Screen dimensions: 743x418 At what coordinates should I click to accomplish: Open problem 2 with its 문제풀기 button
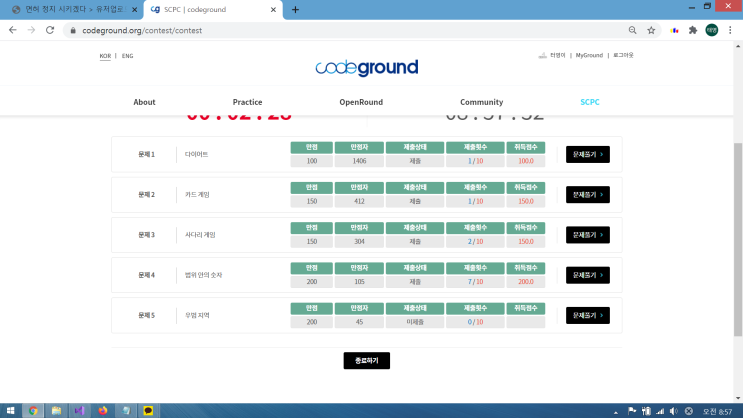coord(588,195)
